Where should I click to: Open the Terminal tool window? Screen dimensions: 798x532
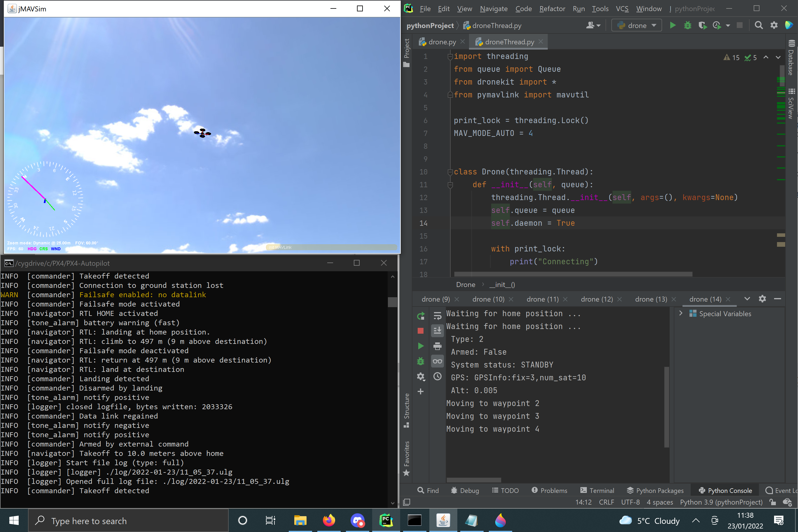(597, 490)
